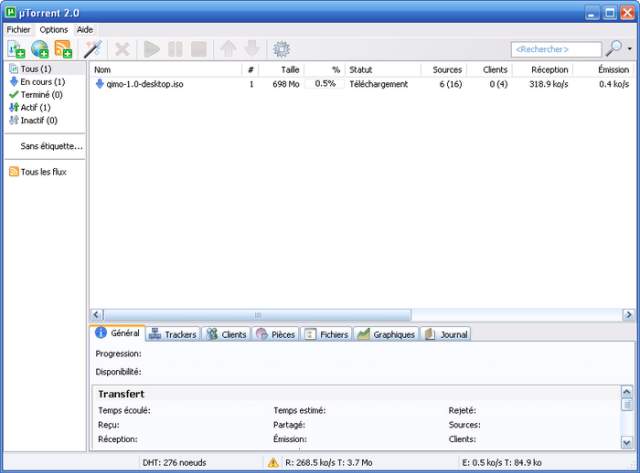This screenshot has height=473, width=640.
Task: Click the magnifying glass search icon
Action: [614, 48]
